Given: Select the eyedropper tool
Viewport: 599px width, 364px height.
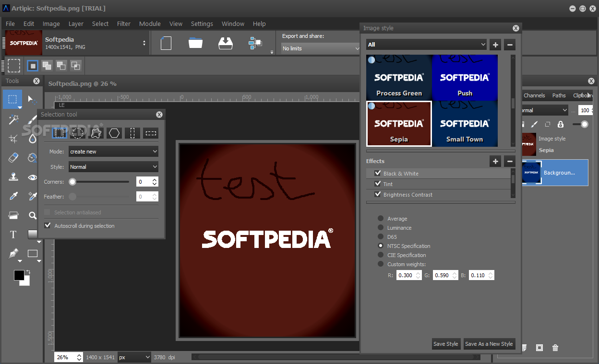Looking at the screenshot, I should pos(13,196).
